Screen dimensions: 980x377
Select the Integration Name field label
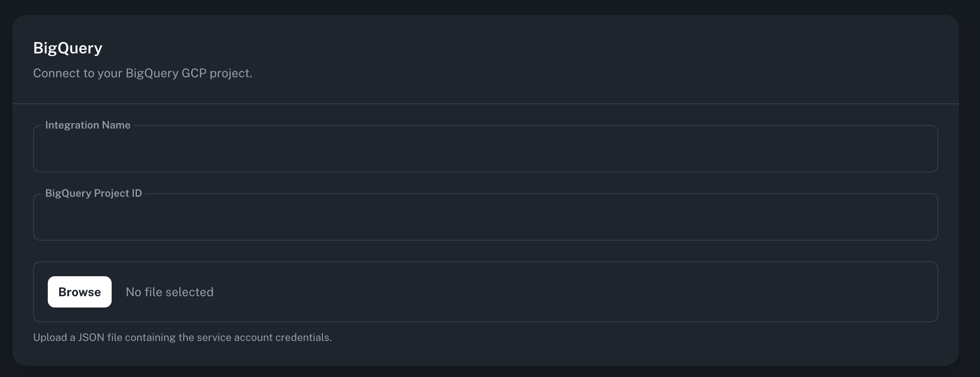[88, 125]
